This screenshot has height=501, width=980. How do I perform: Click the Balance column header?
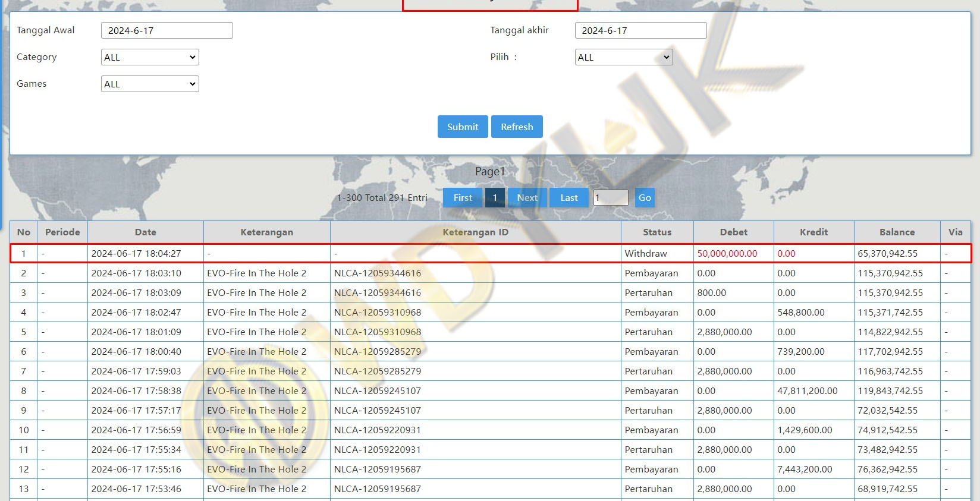(897, 232)
